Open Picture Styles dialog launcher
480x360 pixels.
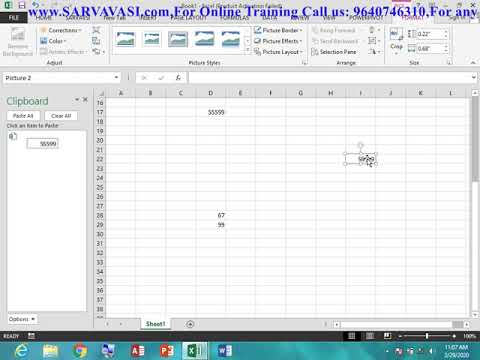click(304, 63)
